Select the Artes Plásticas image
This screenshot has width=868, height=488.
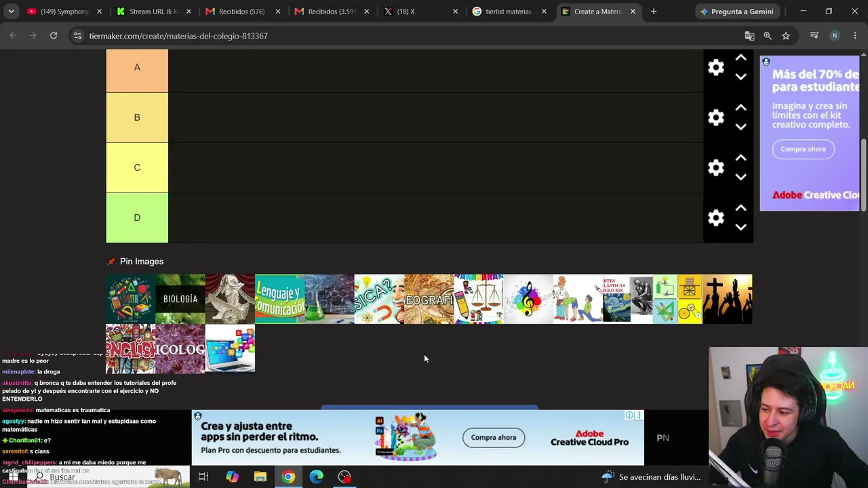click(628, 299)
